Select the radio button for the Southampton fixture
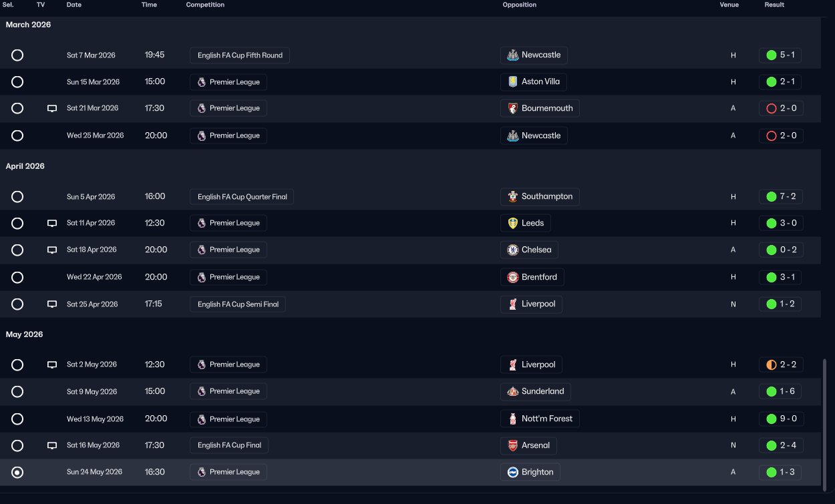Image resolution: width=835 pixels, height=504 pixels. click(17, 197)
